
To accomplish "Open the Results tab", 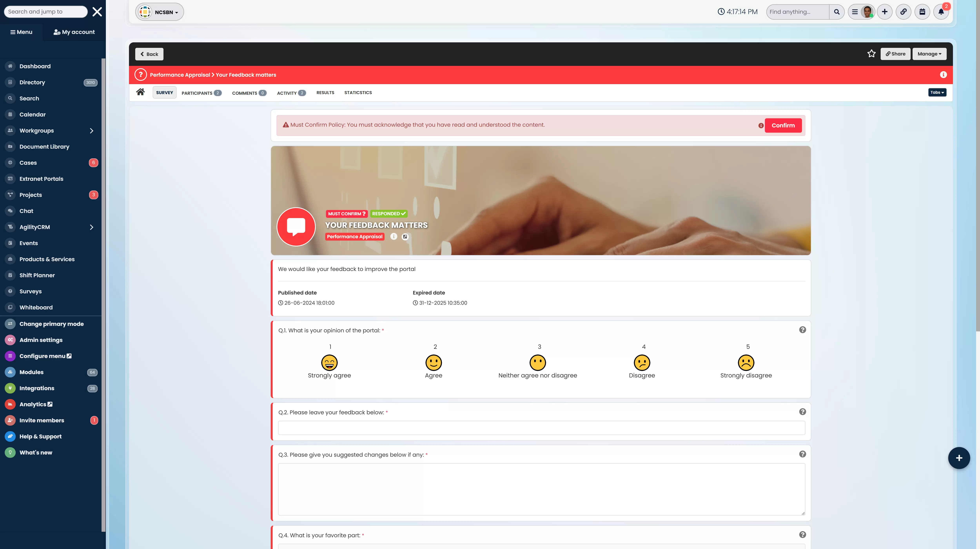I will pyautogui.click(x=325, y=93).
